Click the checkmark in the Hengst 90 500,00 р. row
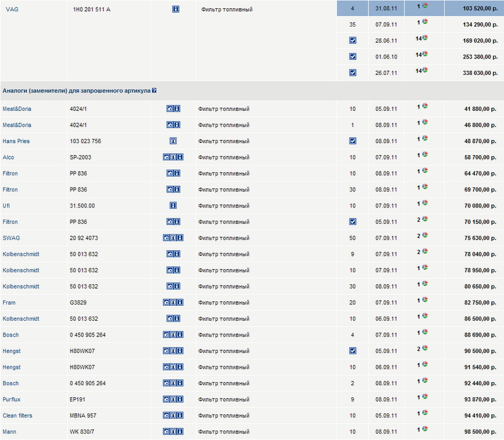This screenshot has width=504, height=440. click(353, 351)
